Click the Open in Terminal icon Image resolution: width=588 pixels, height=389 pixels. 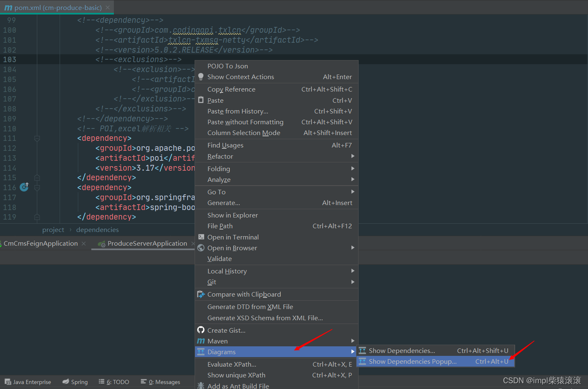coord(201,237)
